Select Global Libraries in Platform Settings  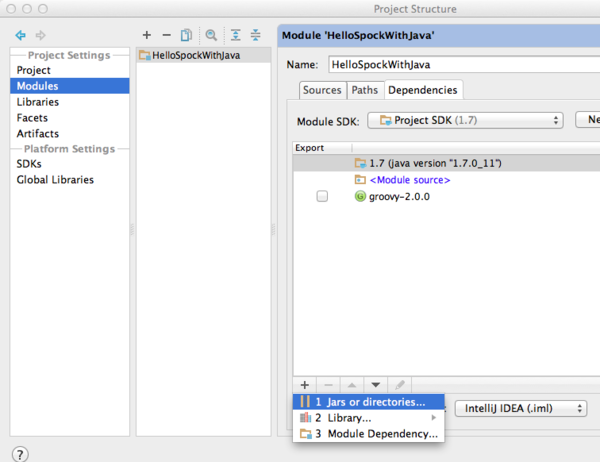(x=70, y=180)
